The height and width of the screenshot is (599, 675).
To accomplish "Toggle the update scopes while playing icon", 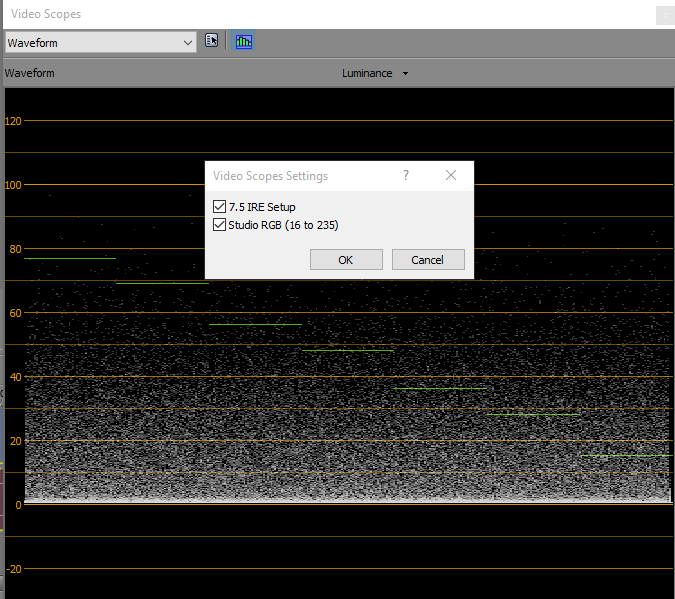I will pyautogui.click(x=244, y=41).
